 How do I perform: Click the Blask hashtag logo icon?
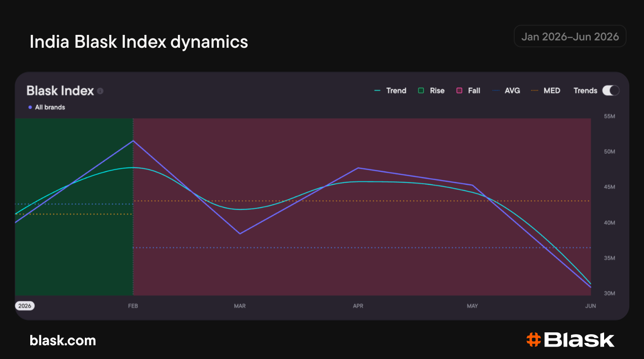tap(534, 340)
